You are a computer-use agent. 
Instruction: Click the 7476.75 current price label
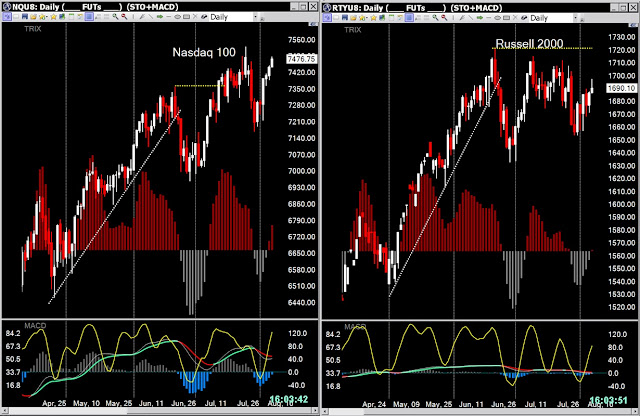(302, 59)
